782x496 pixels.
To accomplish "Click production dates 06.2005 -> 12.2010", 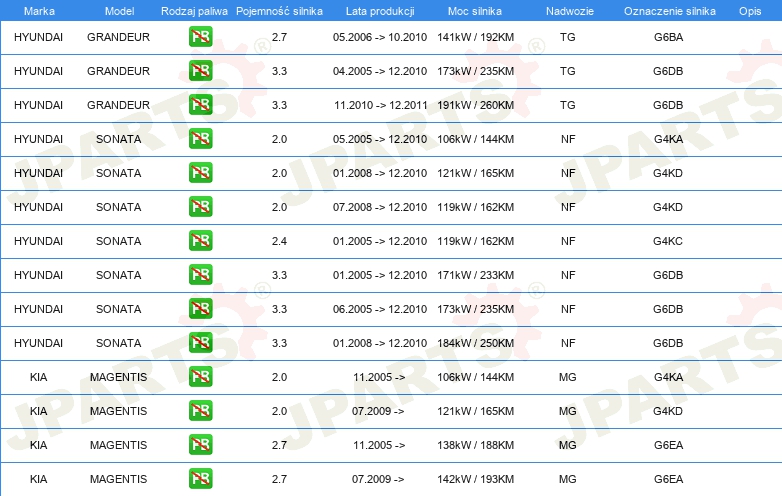I will [x=380, y=309].
